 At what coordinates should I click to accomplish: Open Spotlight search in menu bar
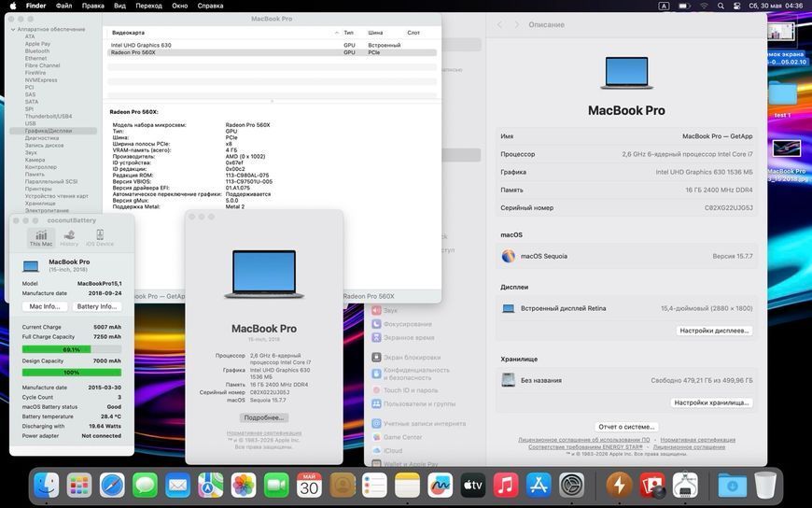click(x=721, y=6)
